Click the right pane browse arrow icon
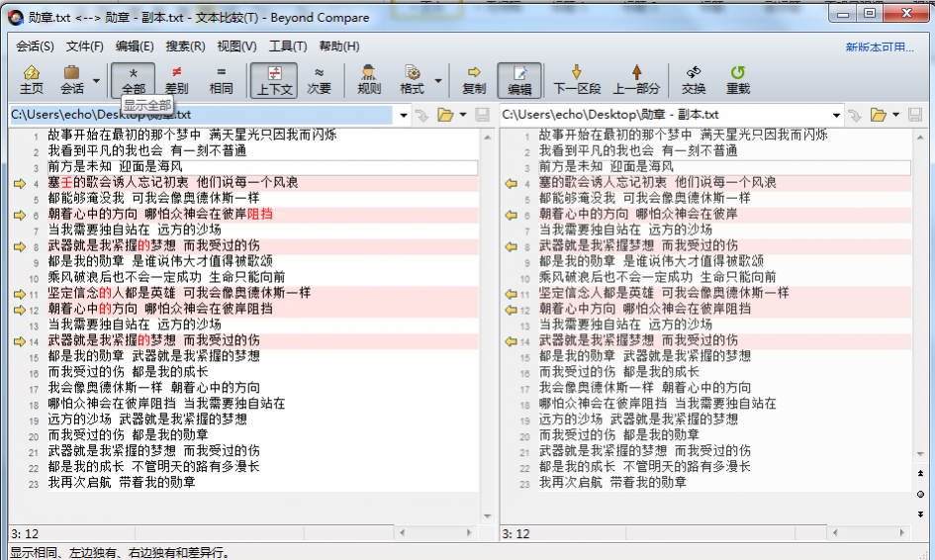This screenshot has height=560, width=935. click(855, 115)
